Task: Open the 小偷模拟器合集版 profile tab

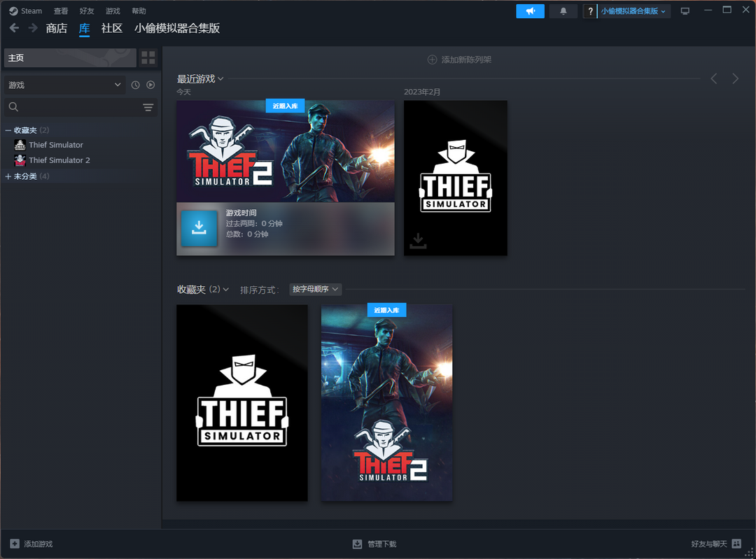Action: pos(177,29)
